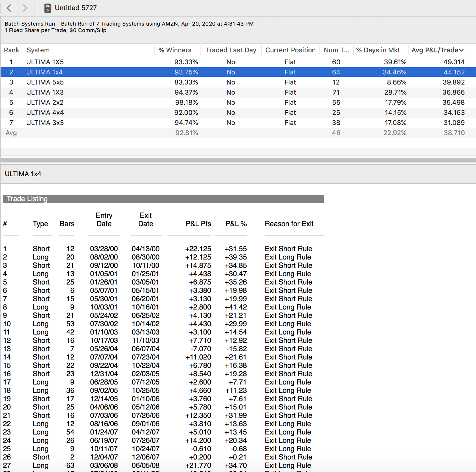Select the ULTIMA 4x4 system row

point(45,112)
